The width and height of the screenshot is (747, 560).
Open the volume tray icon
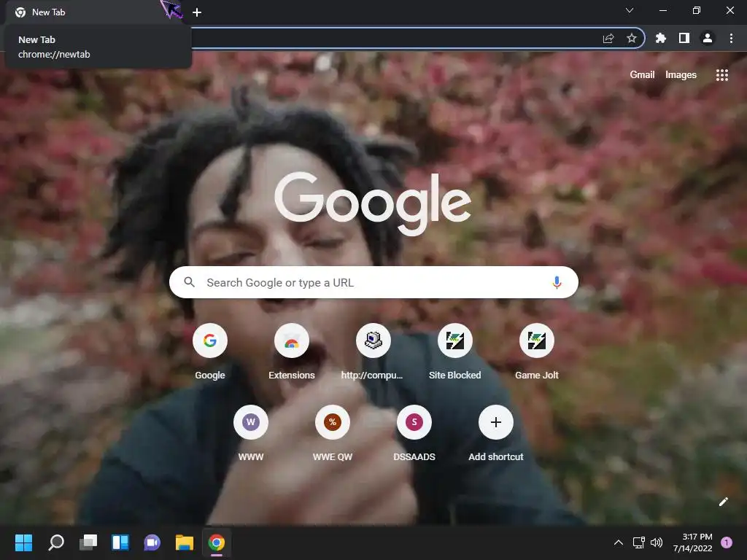tap(657, 542)
